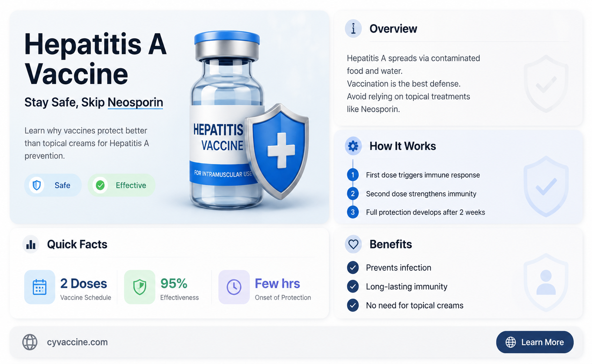The width and height of the screenshot is (592, 364).
Task: Click the 'No need for topical creams' text
Action: (415, 306)
